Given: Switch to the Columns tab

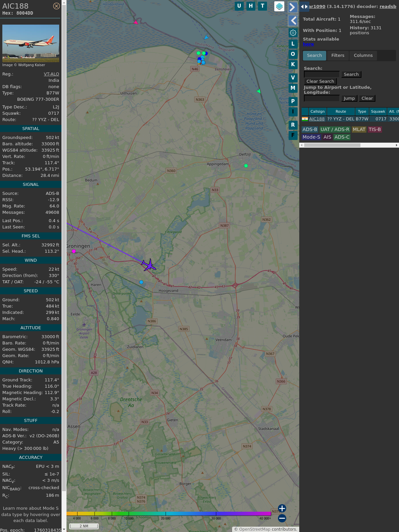Looking at the screenshot, I should tap(363, 56).
